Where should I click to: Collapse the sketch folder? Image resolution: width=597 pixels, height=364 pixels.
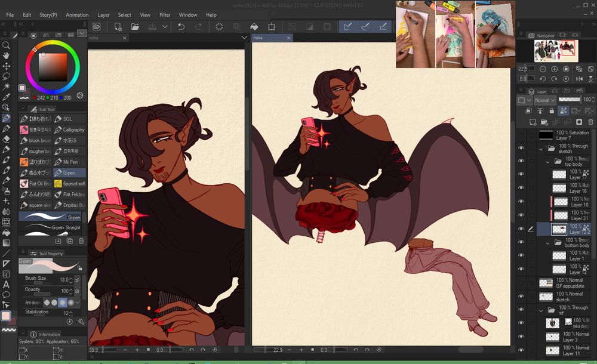(x=541, y=149)
